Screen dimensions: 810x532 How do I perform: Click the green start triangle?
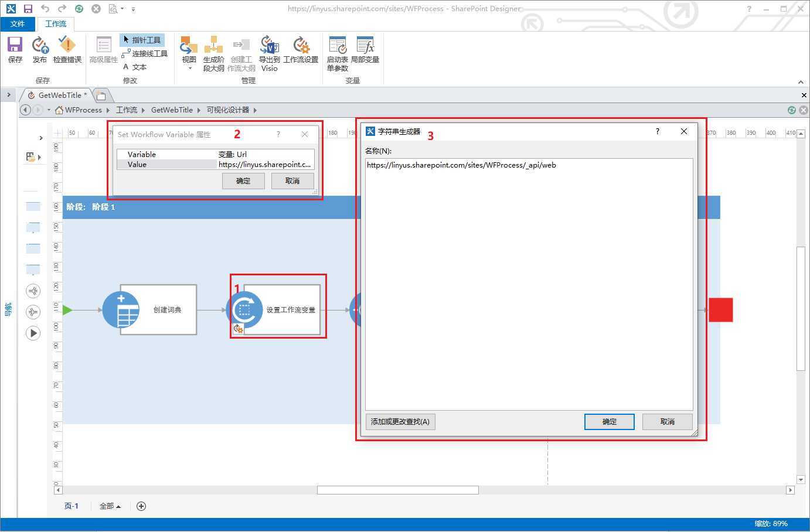pyautogui.click(x=67, y=310)
